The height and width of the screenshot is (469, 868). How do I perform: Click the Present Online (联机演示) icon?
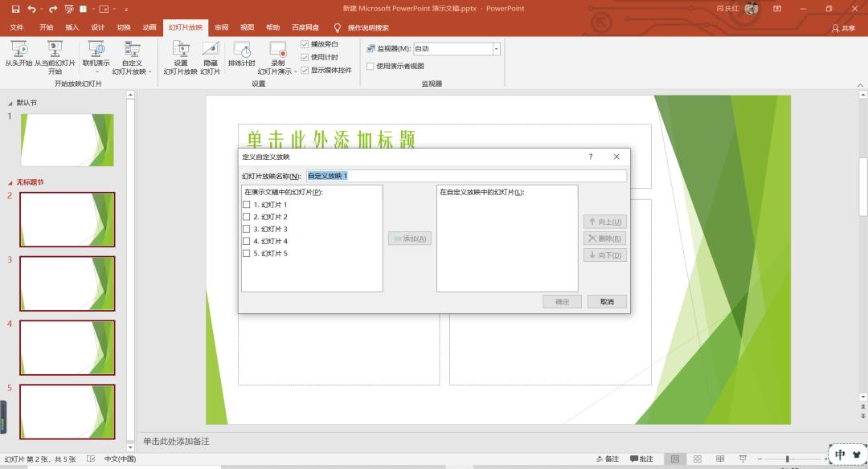click(96, 50)
